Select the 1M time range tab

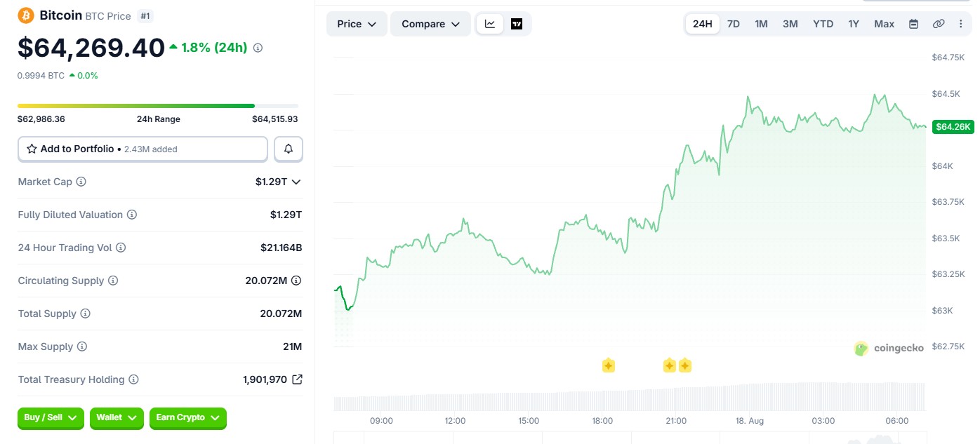761,24
